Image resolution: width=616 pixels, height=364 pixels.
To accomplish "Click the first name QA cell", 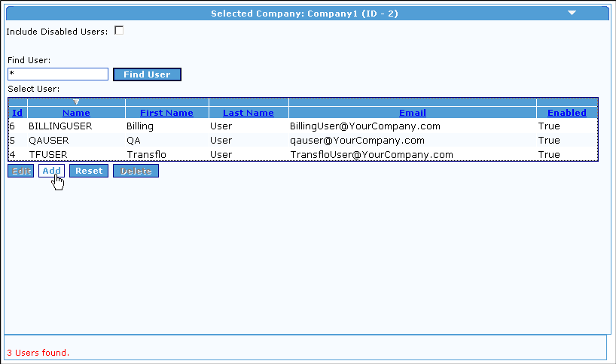I will tap(133, 141).
